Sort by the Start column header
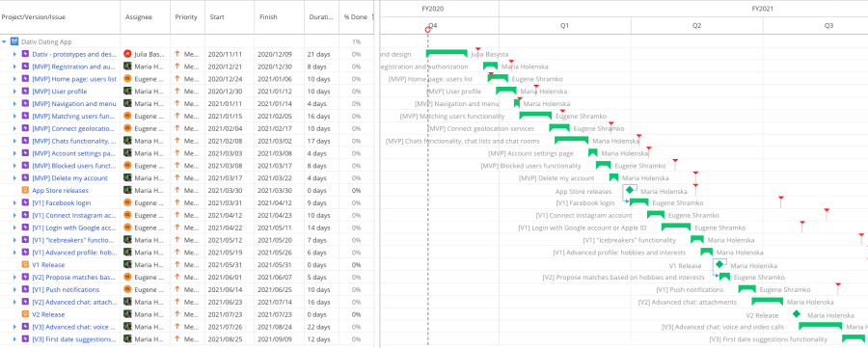 click(217, 17)
